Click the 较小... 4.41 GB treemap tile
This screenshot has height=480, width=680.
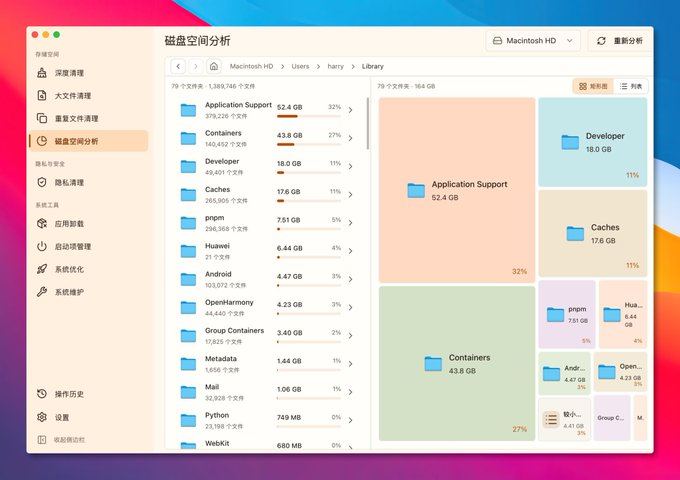coord(564,419)
